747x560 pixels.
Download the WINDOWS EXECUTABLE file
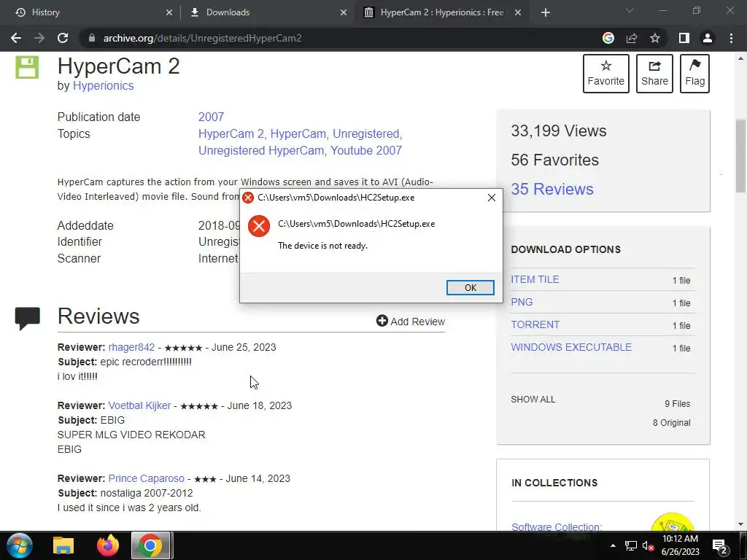[x=571, y=347]
